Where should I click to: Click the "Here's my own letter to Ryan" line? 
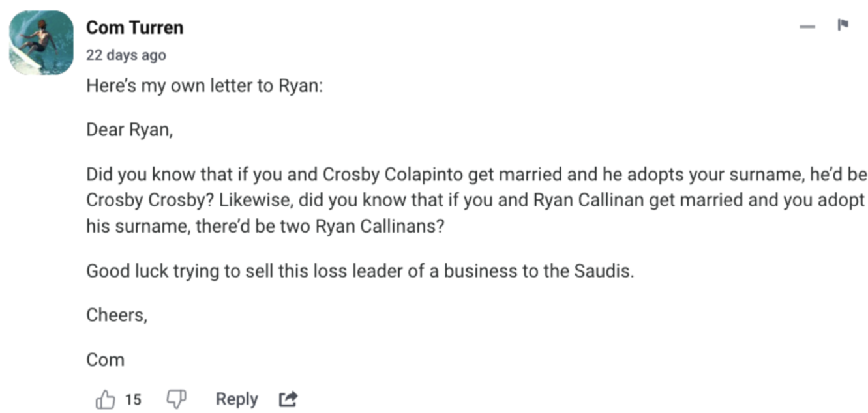204,86
